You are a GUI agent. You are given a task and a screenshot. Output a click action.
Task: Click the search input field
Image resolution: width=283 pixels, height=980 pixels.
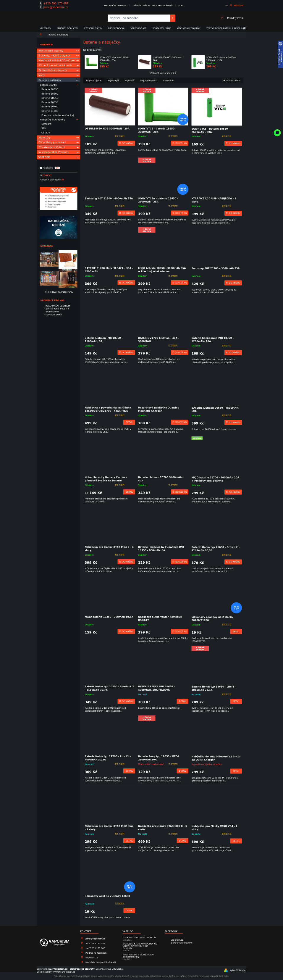139,18
